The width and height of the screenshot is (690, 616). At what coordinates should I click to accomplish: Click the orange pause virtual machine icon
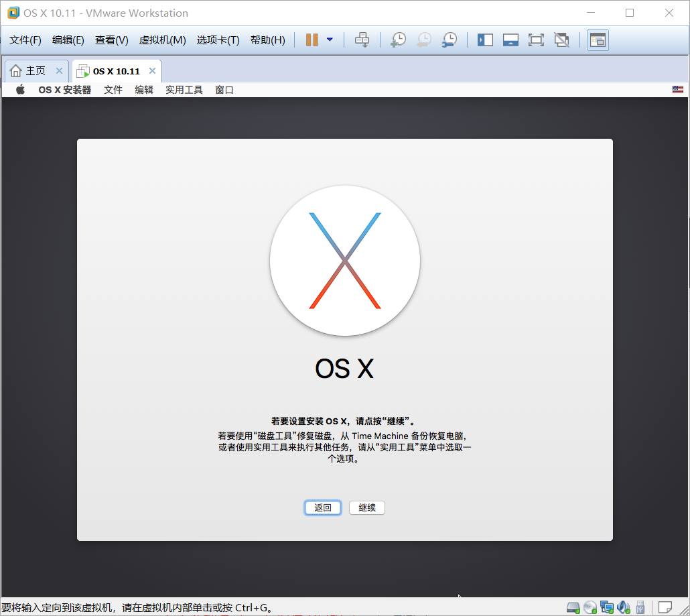pyautogui.click(x=312, y=40)
